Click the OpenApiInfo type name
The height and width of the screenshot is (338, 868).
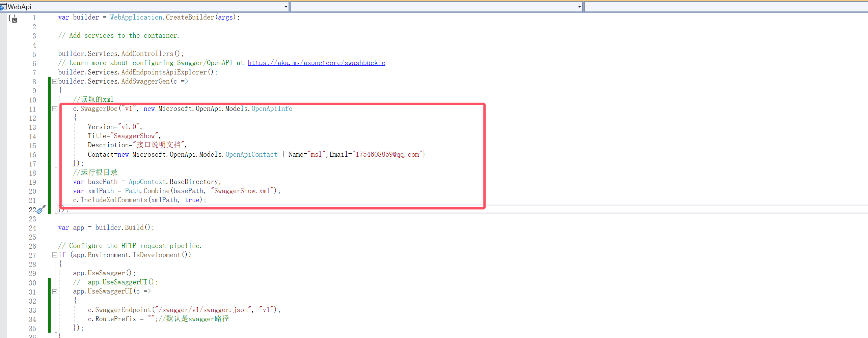272,109
